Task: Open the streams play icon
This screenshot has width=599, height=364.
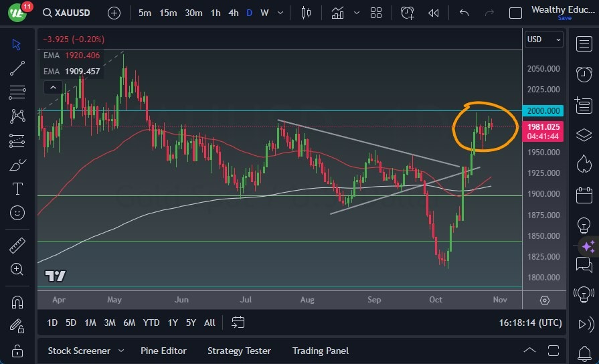Action: 586,325
